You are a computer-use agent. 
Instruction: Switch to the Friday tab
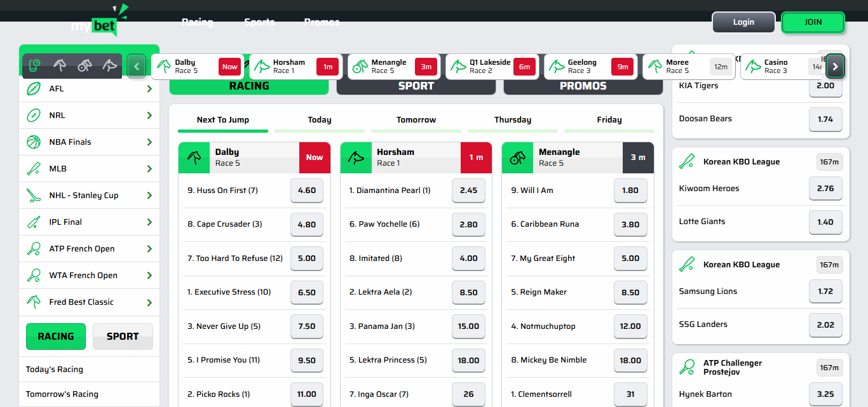click(609, 120)
